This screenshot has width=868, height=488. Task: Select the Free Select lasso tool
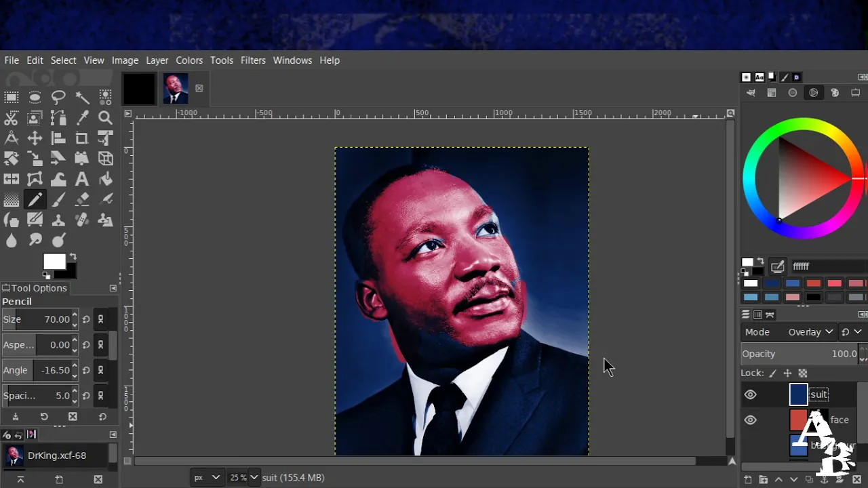coord(58,98)
